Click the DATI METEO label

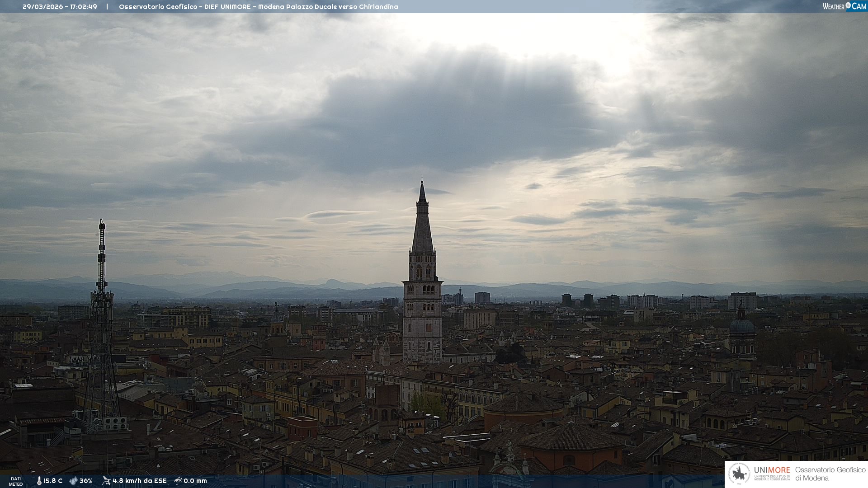coord(16,481)
